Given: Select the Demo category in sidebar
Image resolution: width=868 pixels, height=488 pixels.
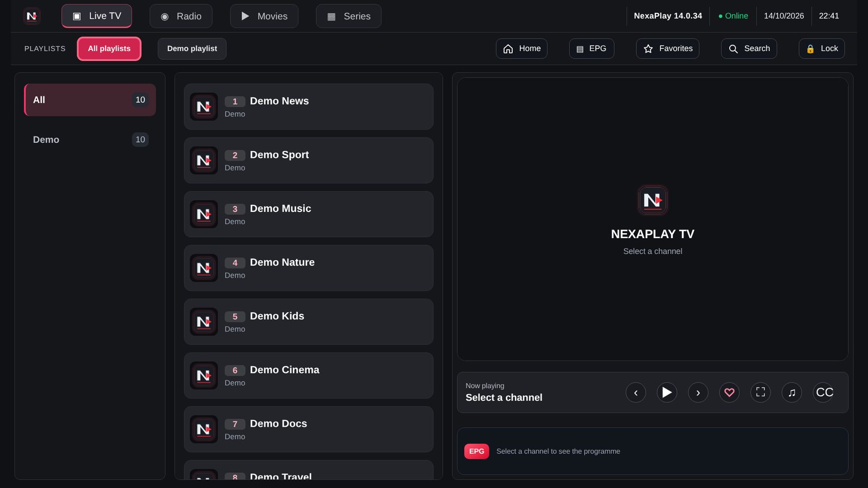Looking at the screenshot, I should click(x=90, y=139).
